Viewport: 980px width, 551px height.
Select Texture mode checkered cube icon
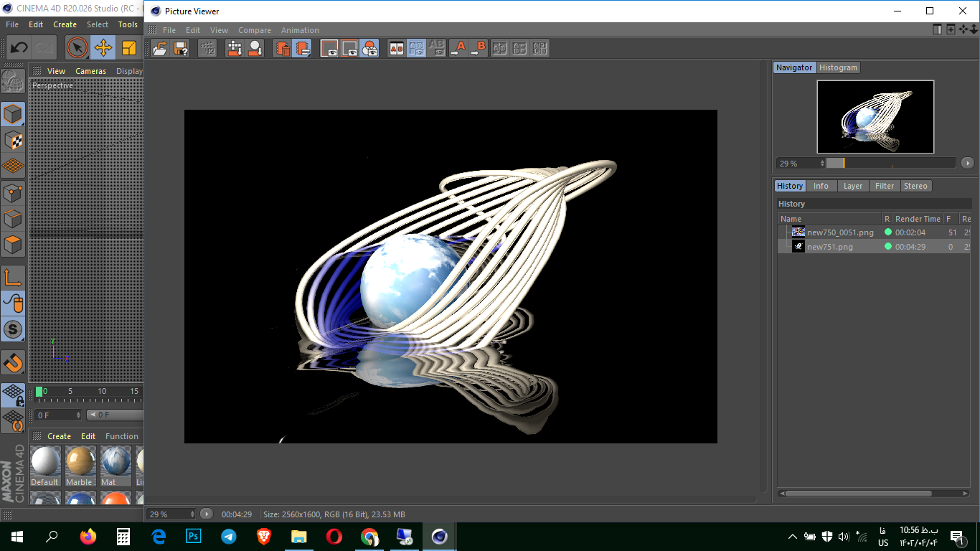(x=13, y=140)
